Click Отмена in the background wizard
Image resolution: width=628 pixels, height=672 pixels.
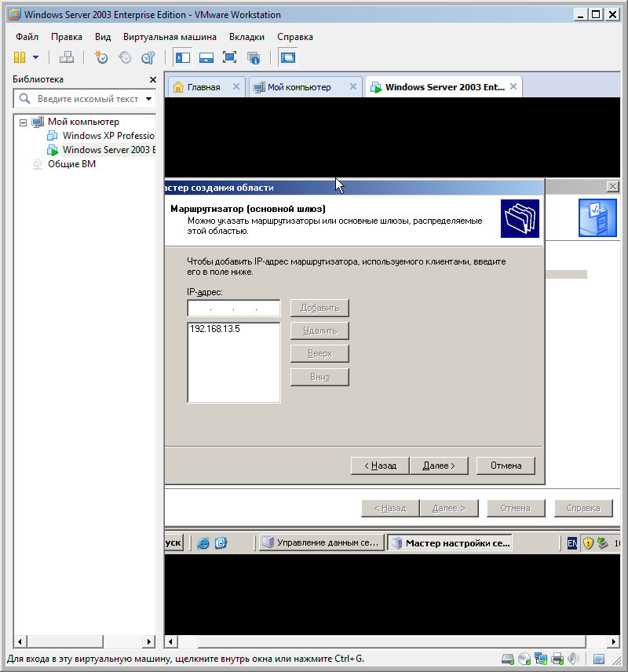[516, 508]
